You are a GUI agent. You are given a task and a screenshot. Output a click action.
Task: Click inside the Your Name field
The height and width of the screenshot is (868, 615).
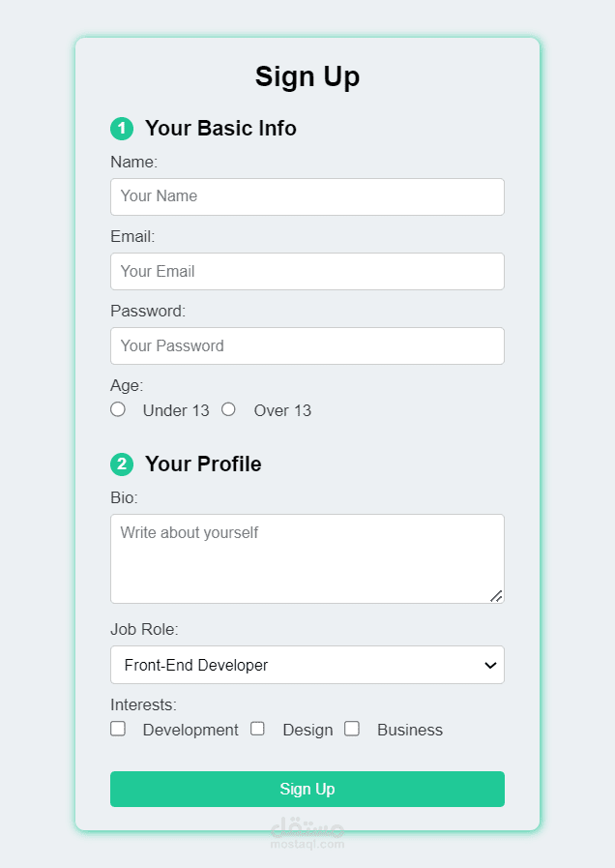pyautogui.click(x=307, y=196)
